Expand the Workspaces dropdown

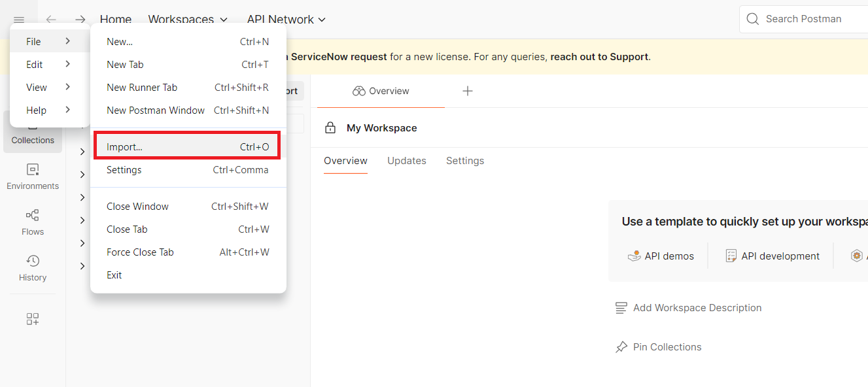point(188,20)
